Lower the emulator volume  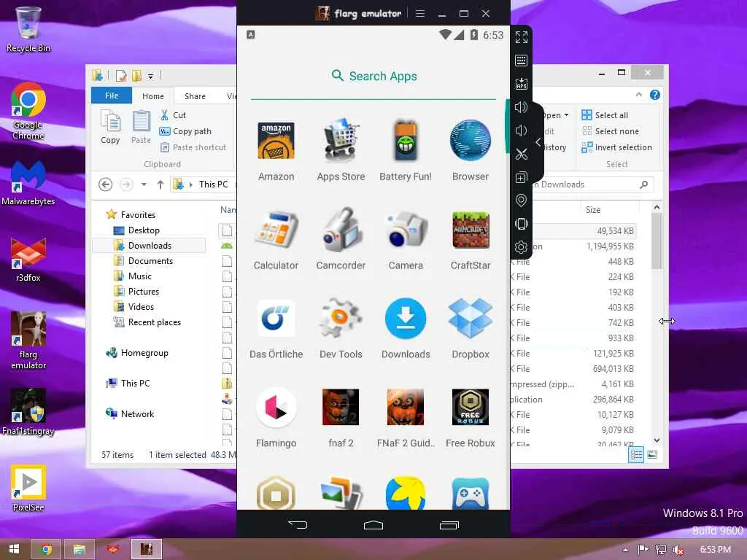tap(521, 131)
